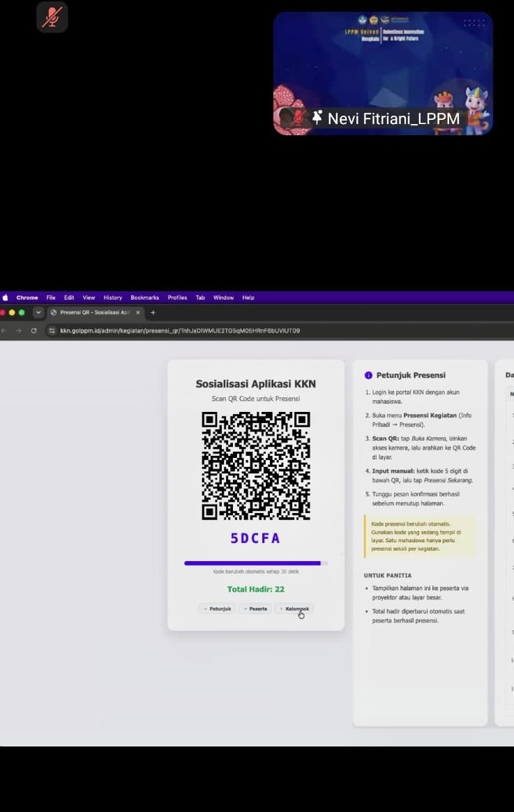Click the green macOS fullscreen window button
Image resolution: width=514 pixels, height=812 pixels.
(x=22, y=313)
